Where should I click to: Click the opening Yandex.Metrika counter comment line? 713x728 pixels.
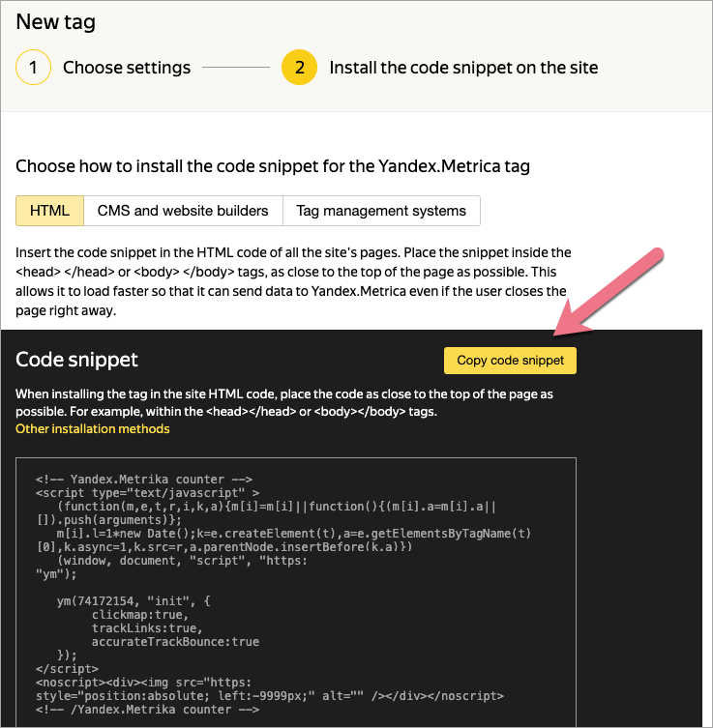click(x=144, y=479)
